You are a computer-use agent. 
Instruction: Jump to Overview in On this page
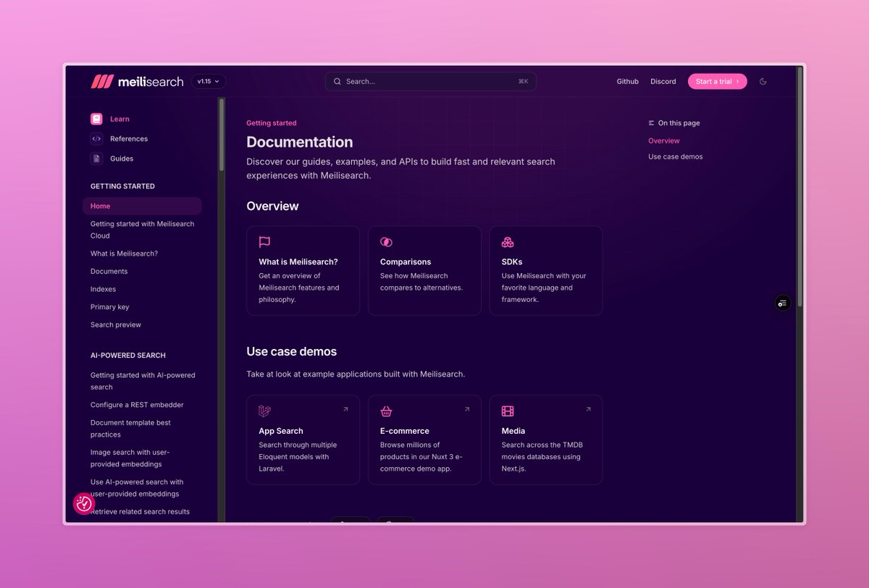[x=664, y=141]
